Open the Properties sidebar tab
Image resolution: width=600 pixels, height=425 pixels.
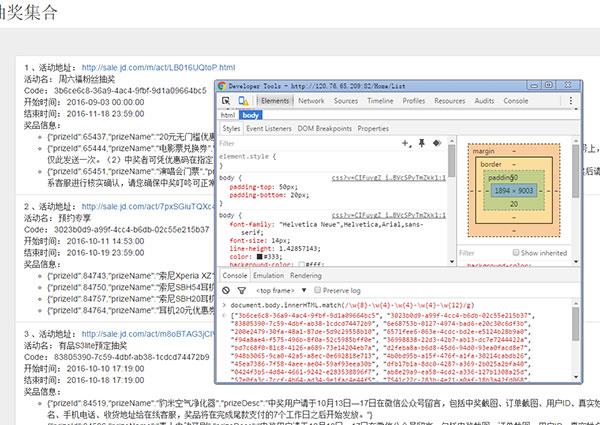[x=373, y=129]
